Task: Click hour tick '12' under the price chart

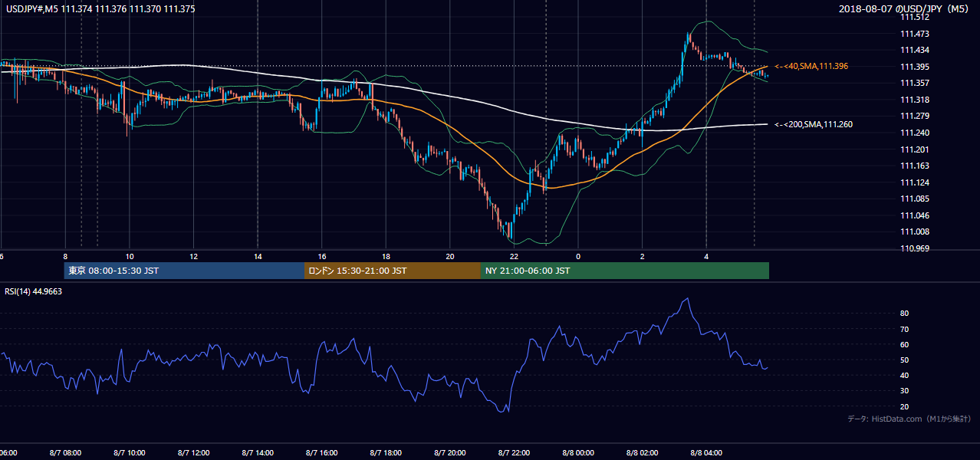Action: point(194,257)
